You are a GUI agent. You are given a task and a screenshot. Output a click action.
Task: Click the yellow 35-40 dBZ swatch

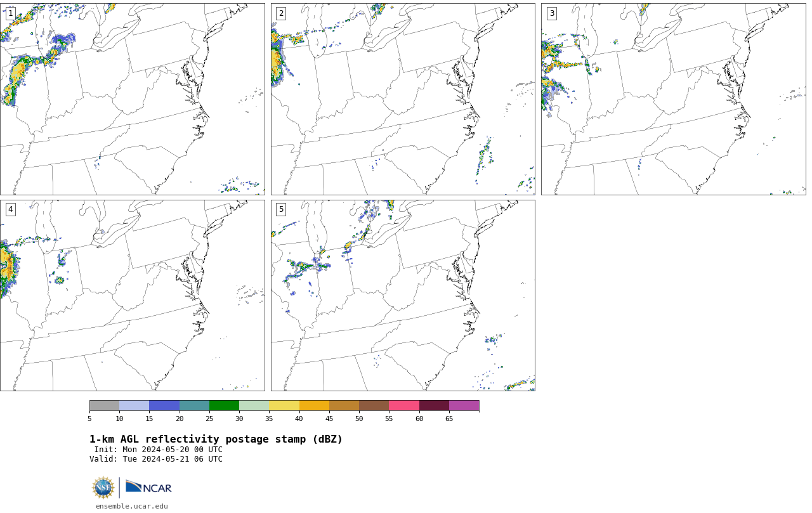coord(284,406)
